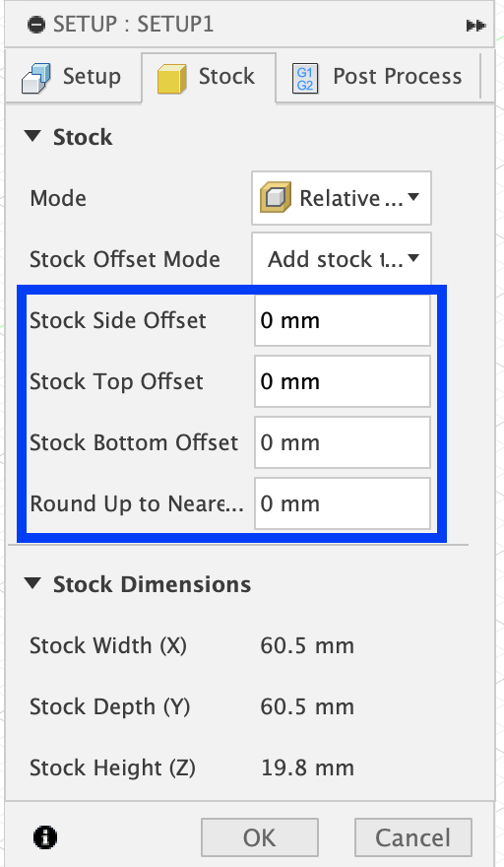
Task: Switch to the Setup tab
Action: click(x=74, y=78)
